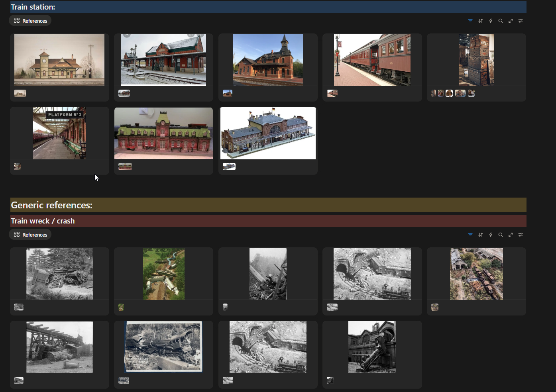556x392 pixels.
Task: Open filter in Train station gallery toolbar
Action: click(x=470, y=21)
